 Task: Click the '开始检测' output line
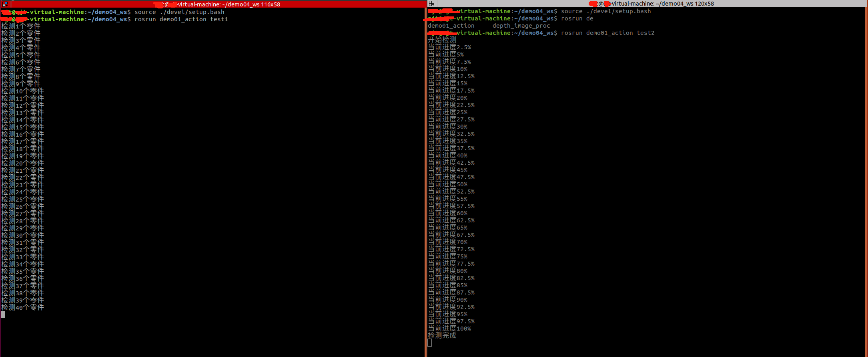(x=442, y=40)
